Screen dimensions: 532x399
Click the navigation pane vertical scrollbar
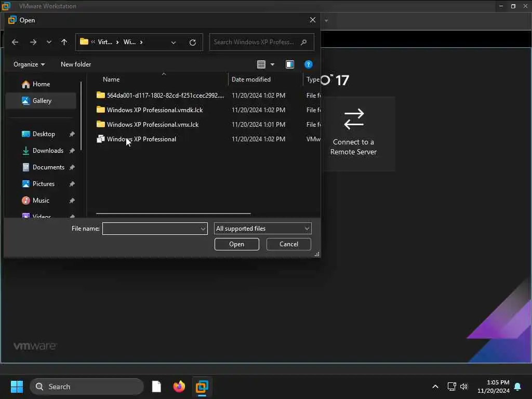click(x=81, y=116)
